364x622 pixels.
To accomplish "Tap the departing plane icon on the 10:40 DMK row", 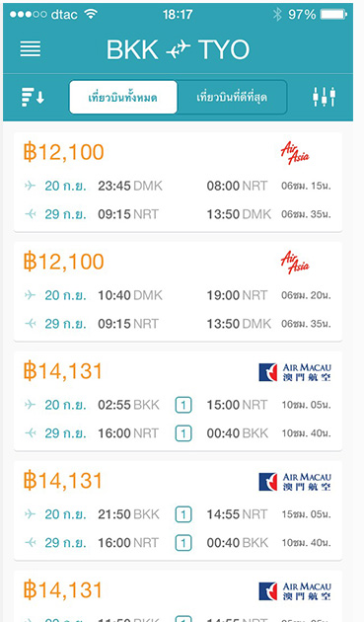I will pos(30,295).
